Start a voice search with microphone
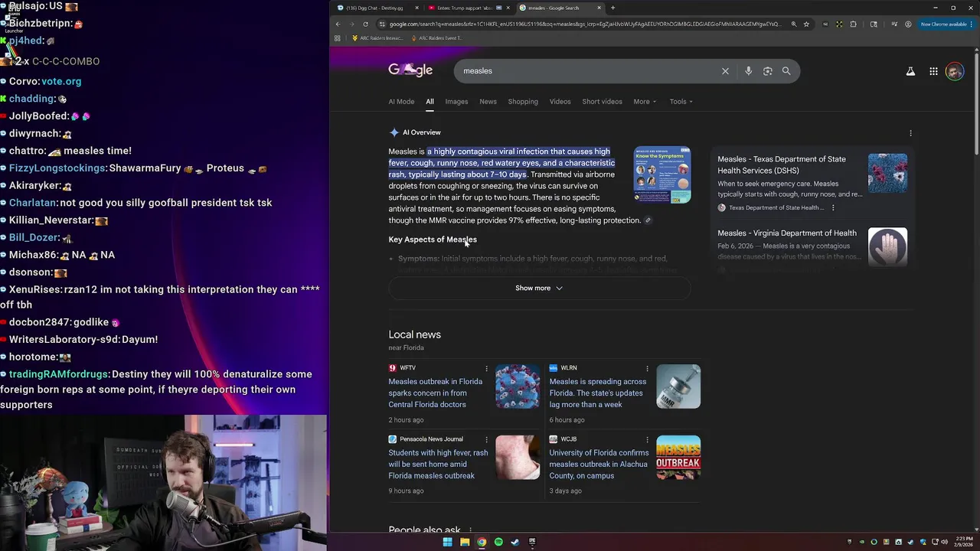The height and width of the screenshot is (551, 980). (748, 71)
